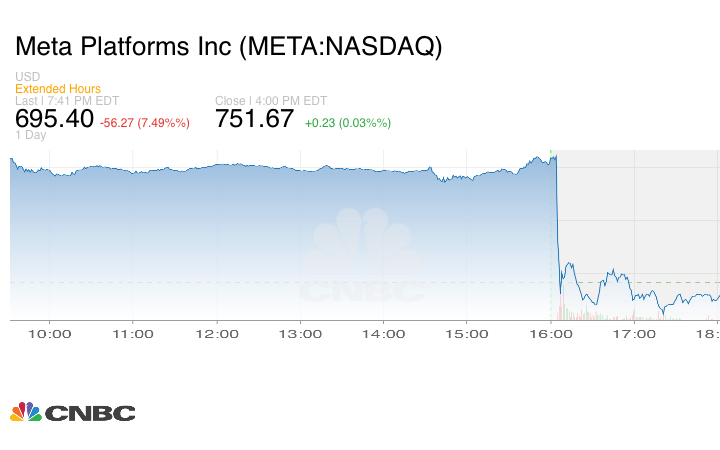Click the 11:00 time axis label
This screenshot has height=450, width=720.
point(133,334)
